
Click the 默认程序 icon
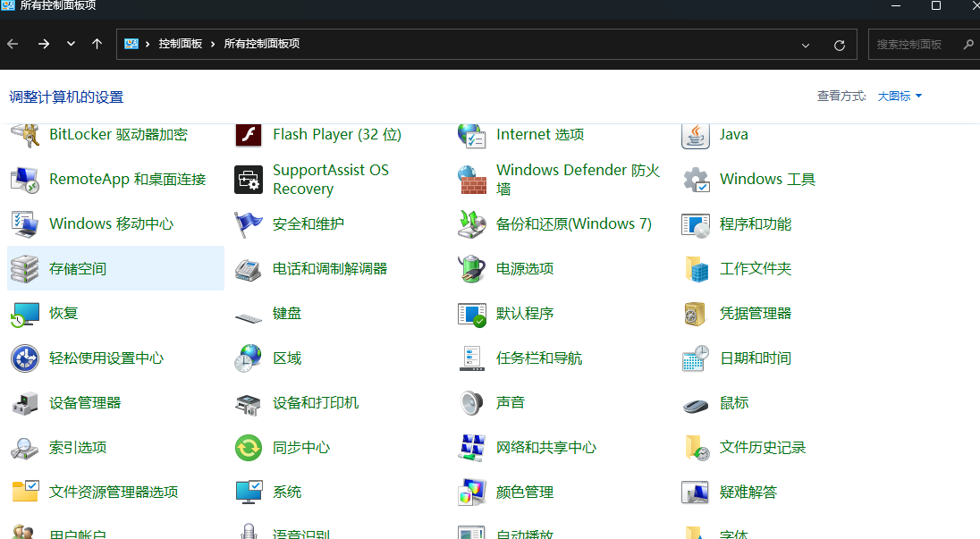click(472, 314)
